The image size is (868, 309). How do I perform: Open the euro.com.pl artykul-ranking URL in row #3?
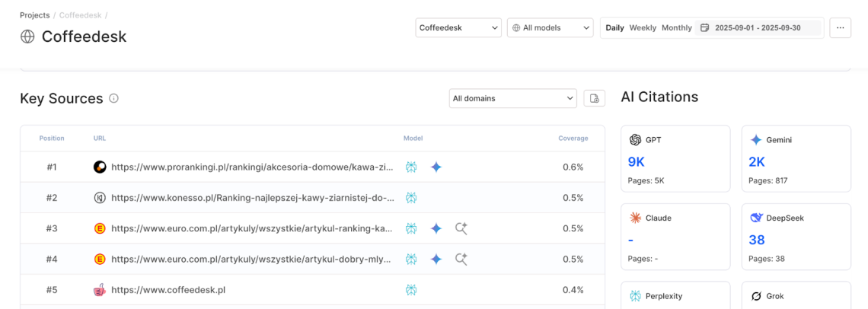[253, 228]
